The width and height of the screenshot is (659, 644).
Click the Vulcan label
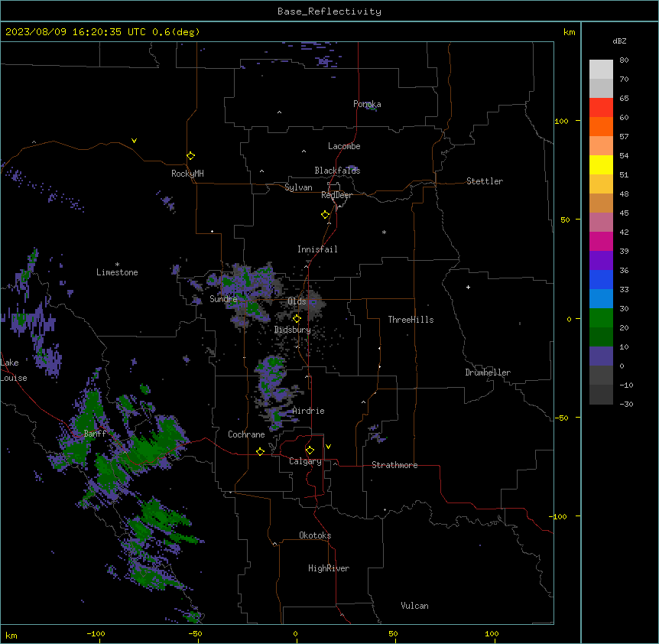click(x=414, y=606)
